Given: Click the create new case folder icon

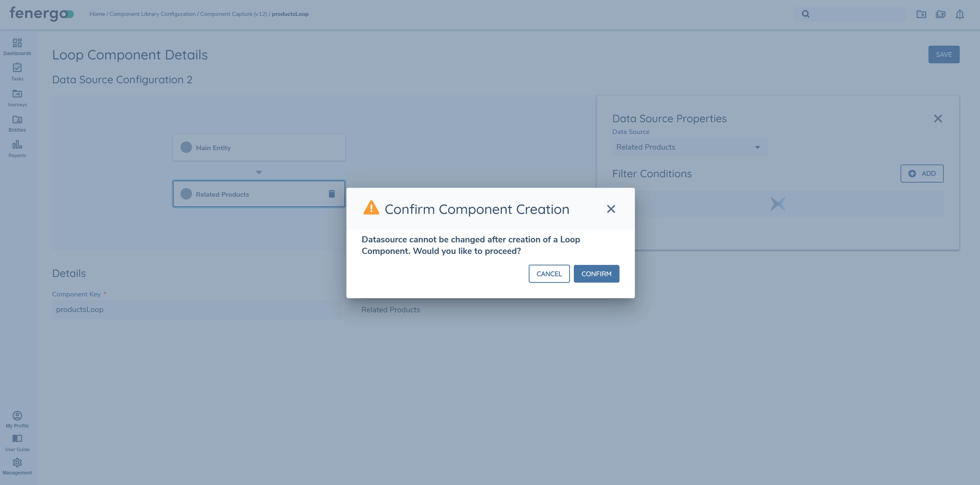Looking at the screenshot, I should pyautogui.click(x=922, y=14).
